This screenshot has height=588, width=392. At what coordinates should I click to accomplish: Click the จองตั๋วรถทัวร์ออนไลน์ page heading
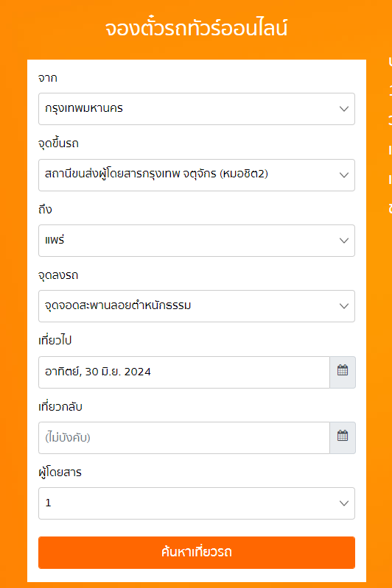pyautogui.click(x=197, y=29)
